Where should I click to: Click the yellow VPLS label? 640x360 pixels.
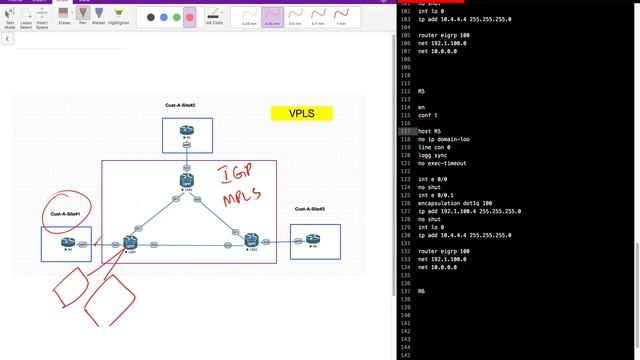[302, 113]
